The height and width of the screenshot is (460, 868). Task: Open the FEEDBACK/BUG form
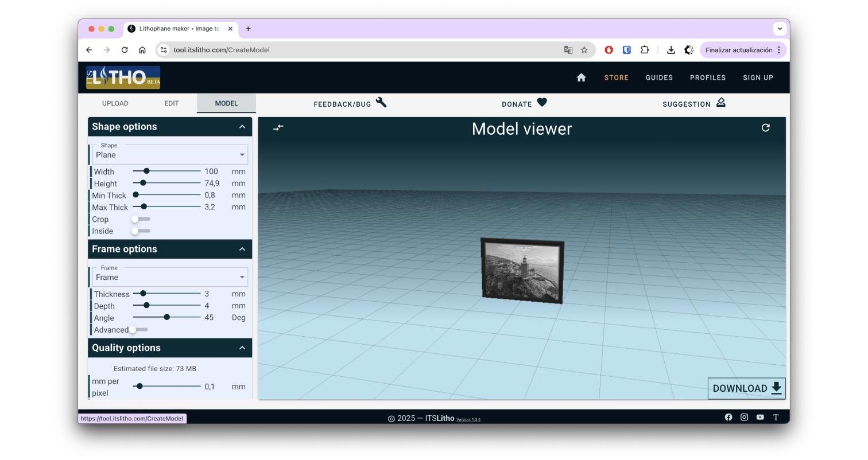[350, 103]
